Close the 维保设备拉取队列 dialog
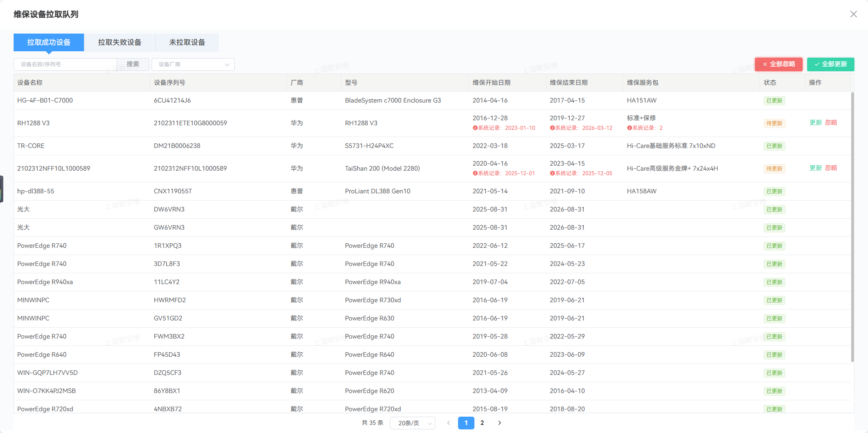This screenshot has width=868, height=433. click(x=853, y=14)
